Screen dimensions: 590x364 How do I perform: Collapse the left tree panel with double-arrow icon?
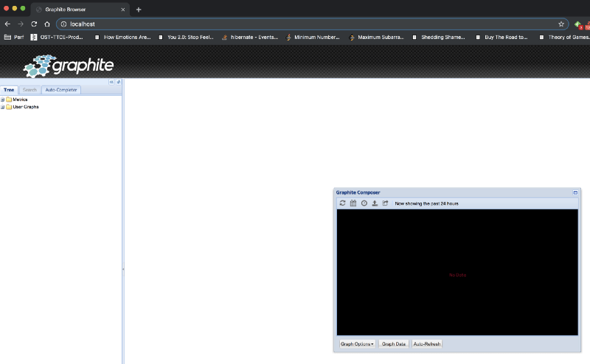click(x=111, y=82)
